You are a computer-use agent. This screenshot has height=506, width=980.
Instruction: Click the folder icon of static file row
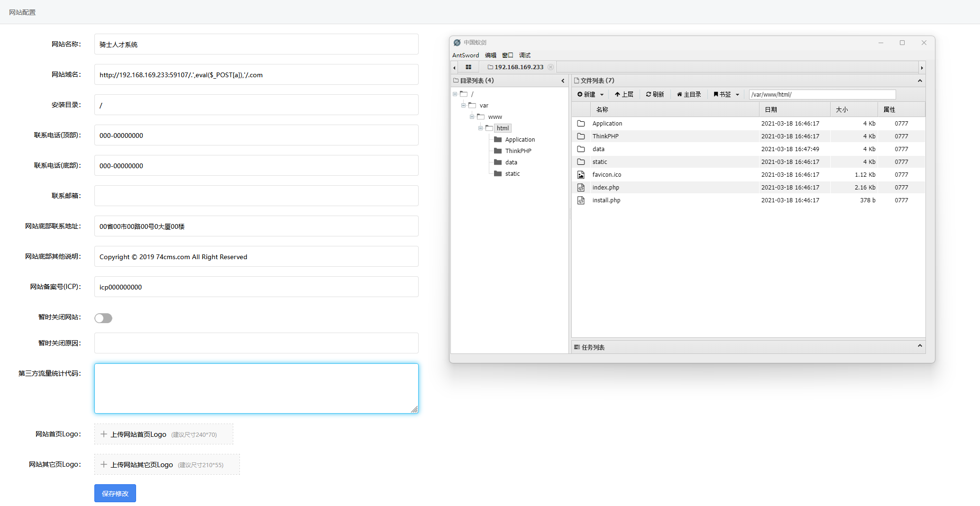(581, 162)
